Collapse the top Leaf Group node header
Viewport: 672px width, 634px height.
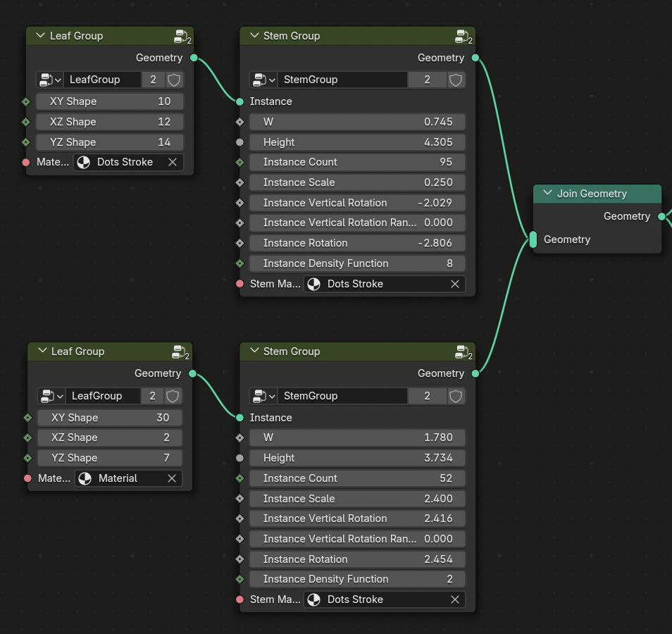click(x=39, y=35)
